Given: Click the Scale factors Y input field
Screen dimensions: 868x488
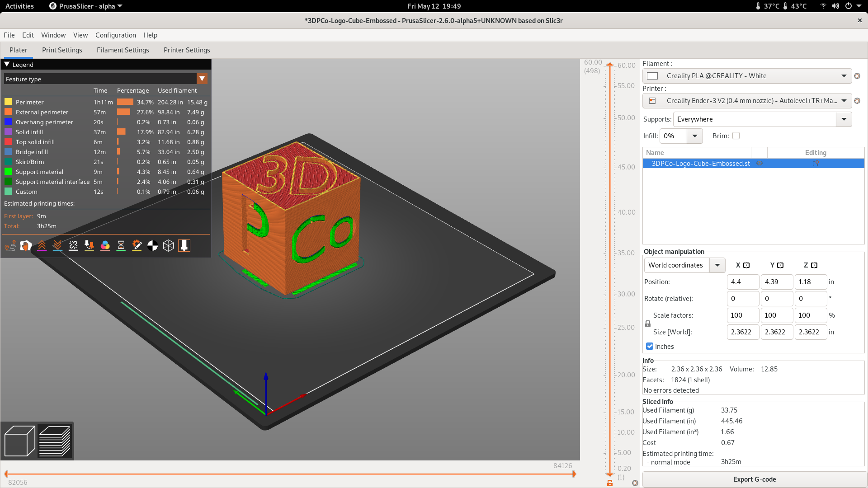Looking at the screenshot, I should pos(777,315).
